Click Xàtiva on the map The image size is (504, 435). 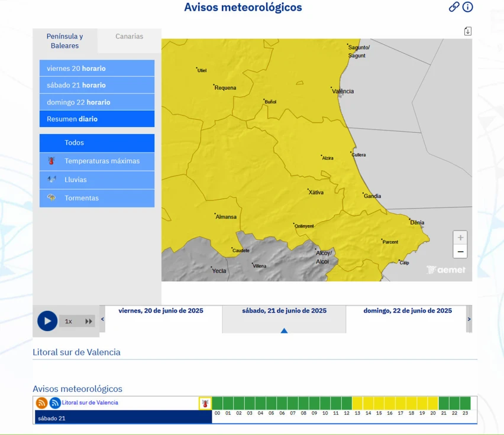(x=316, y=192)
